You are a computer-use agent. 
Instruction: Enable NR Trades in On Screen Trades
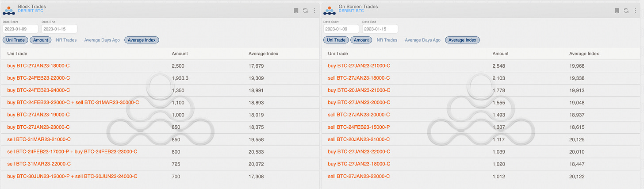tap(387, 40)
